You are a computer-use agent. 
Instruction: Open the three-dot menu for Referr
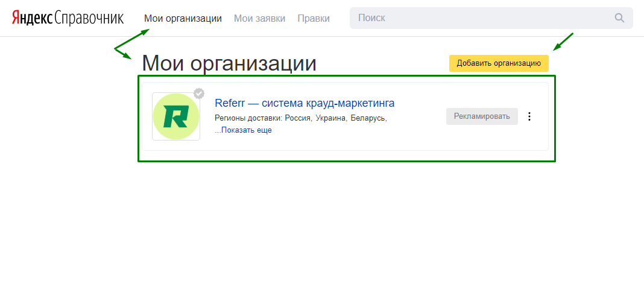[x=529, y=116]
